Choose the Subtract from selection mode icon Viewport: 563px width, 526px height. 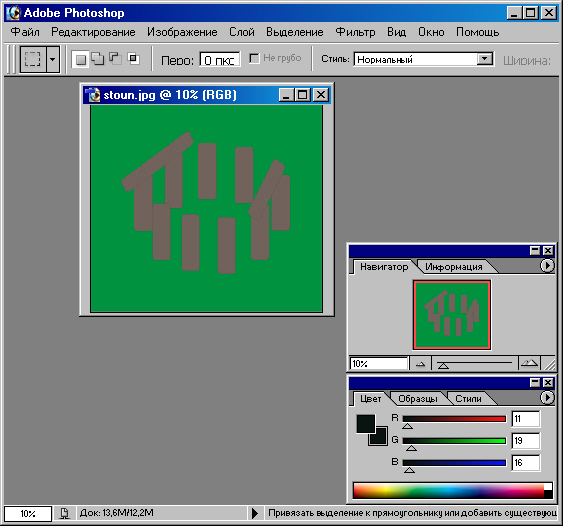pyautogui.click(x=115, y=58)
